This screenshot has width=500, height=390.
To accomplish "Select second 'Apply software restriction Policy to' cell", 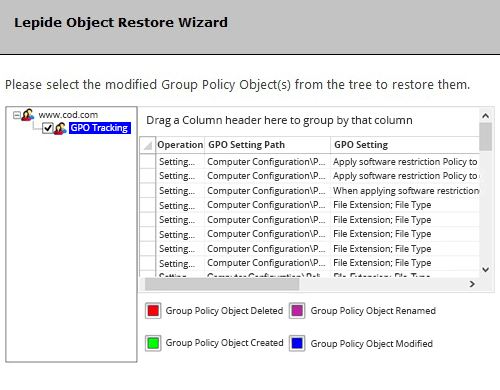I will pyautogui.click(x=405, y=176).
